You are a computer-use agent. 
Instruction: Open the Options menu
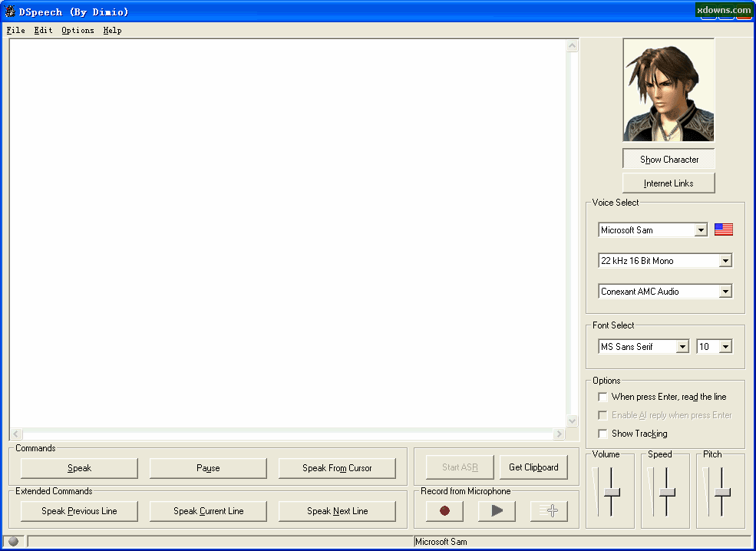78,31
